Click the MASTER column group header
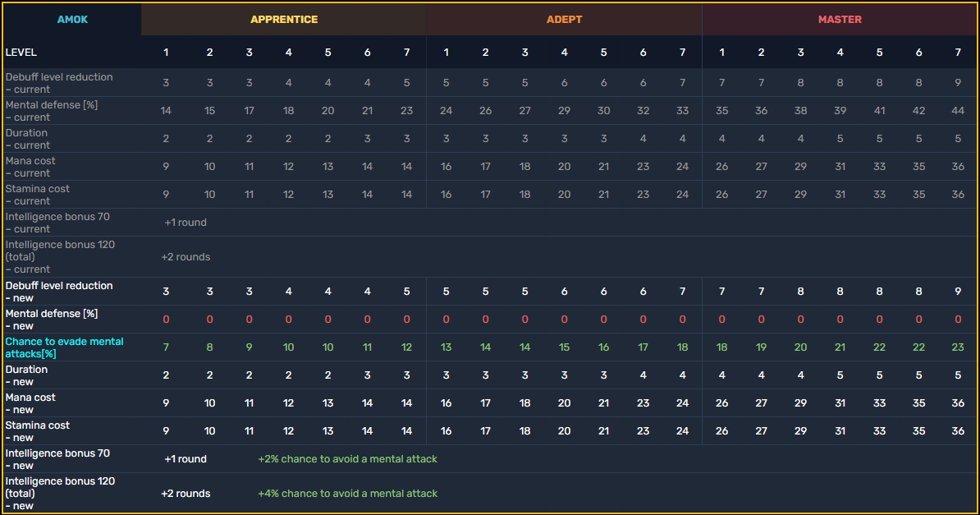980x515 pixels. pyautogui.click(x=840, y=20)
